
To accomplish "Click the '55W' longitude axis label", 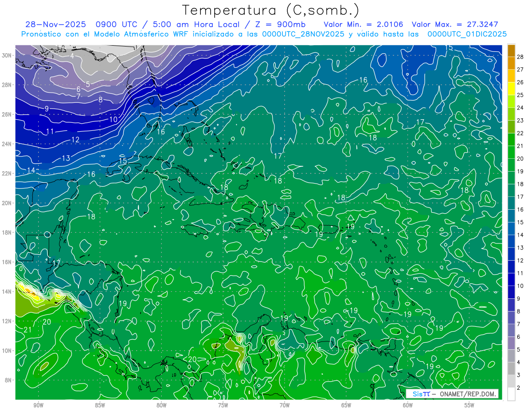I will (x=469, y=405).
